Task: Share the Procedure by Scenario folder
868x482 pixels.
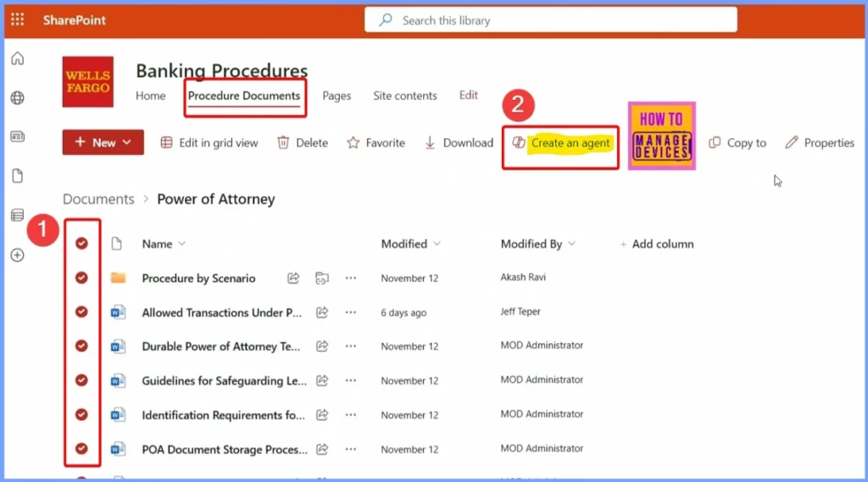Action: [293, 278]
